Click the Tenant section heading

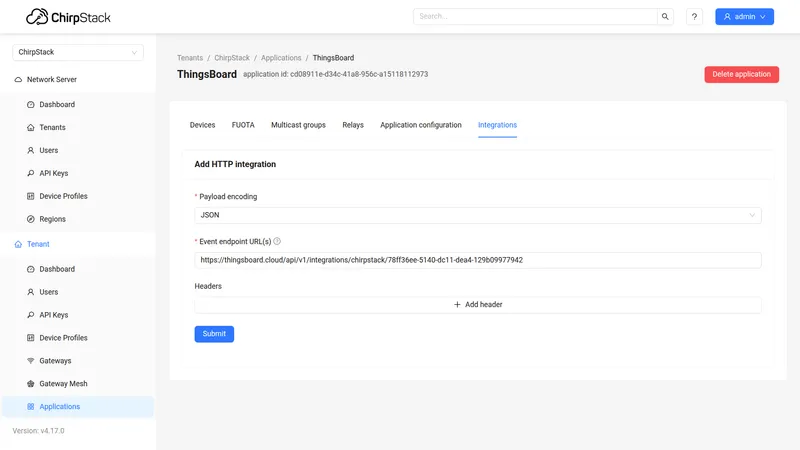(38, 244)
